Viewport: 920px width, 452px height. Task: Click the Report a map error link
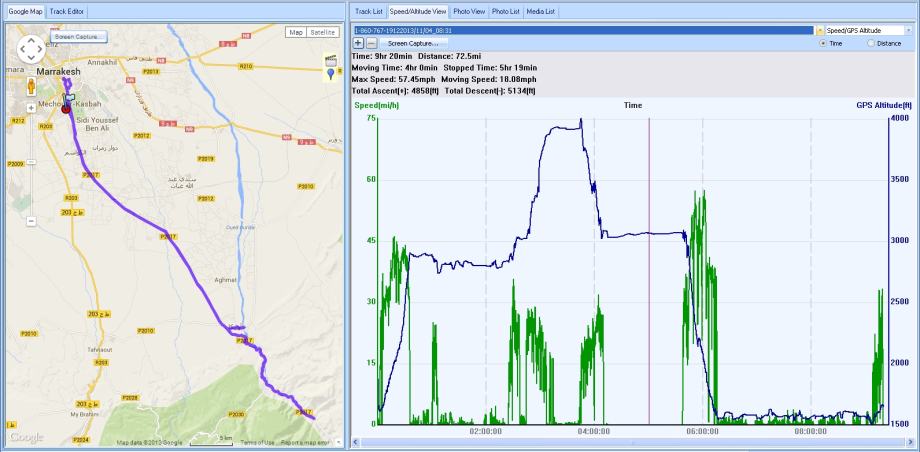(306, 443)
